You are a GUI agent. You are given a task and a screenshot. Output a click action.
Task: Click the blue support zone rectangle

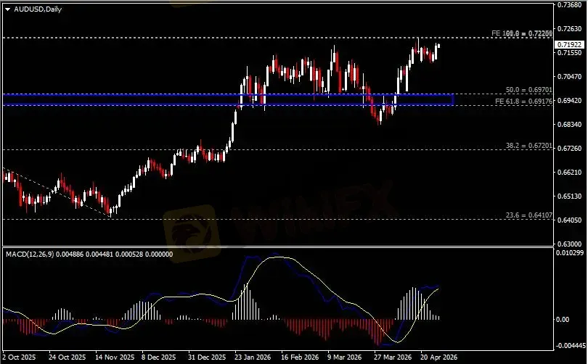click(228, 99)
